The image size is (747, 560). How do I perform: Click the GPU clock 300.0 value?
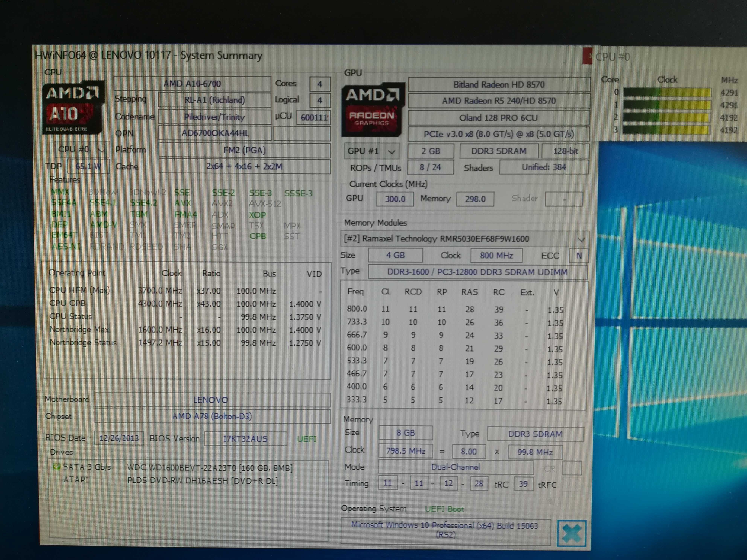[395, 199]
